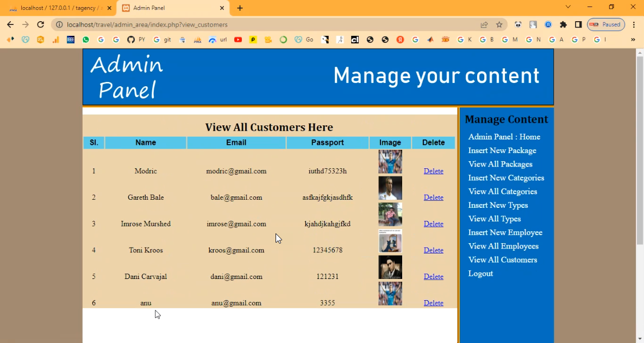Open View All Packages in sidebar
Screen dimensions: 644x343
500,164
